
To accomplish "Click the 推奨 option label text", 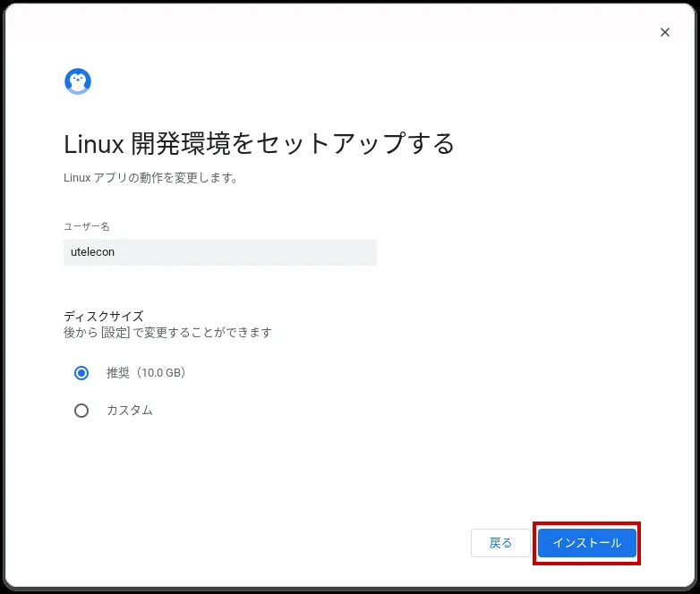I will tap(118, 373).
